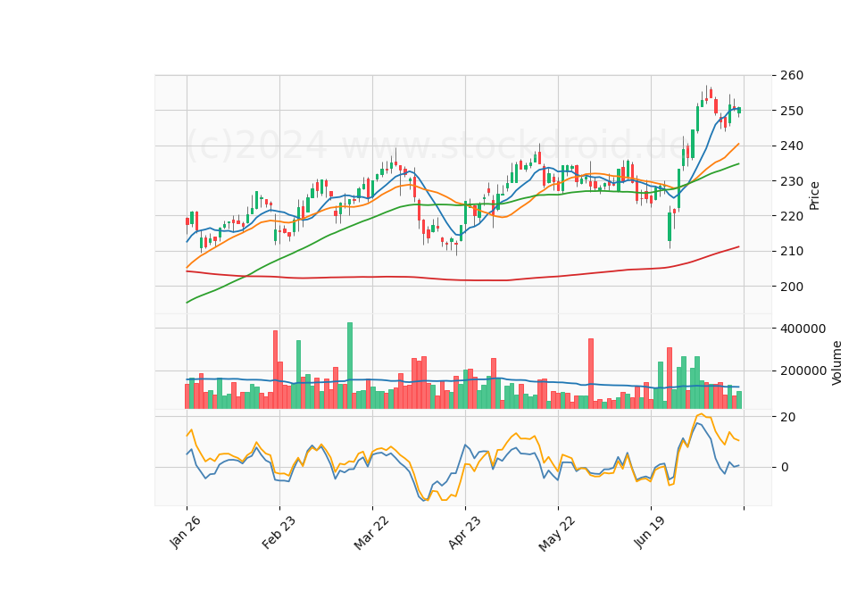The width and height of the screenshot is (857, 616).
Task: Click the 250 price tick label
Action: pos(792,111)
